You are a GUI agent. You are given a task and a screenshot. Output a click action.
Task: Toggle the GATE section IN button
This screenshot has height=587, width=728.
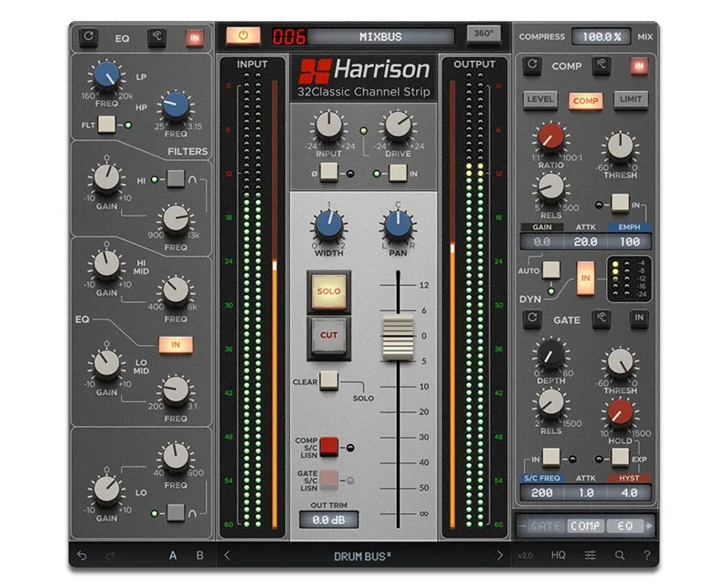pyautogui.click(x=639, y=318)
